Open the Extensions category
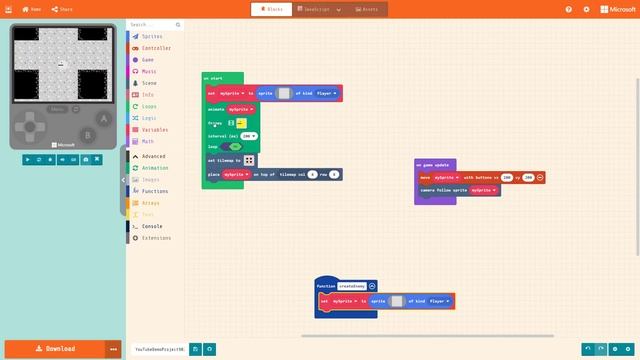 coord(155,238)
